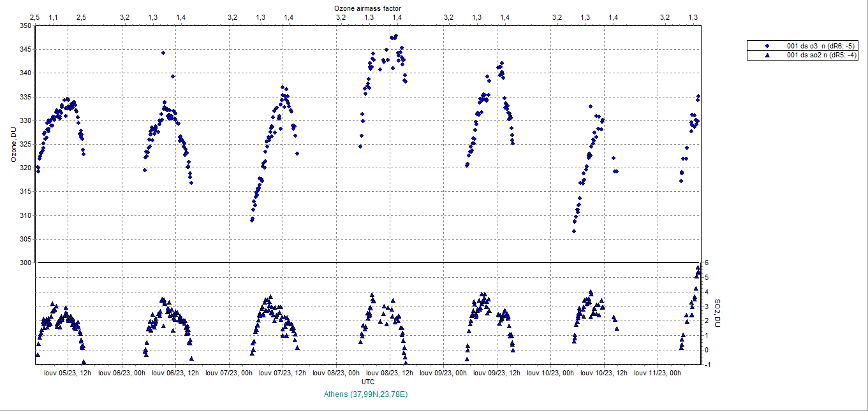Viewport: 868px width, 411px height.
Task: Click the lowest SO2 triangle on Jun 08
Action: coord(406,362)
